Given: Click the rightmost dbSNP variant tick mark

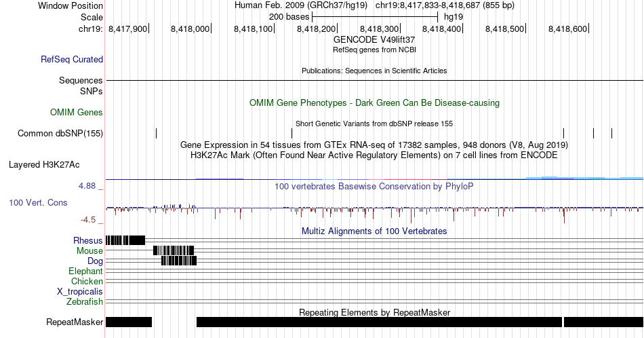Looking at the screenshot, I should pyautogui.click(x=611, y=133).
